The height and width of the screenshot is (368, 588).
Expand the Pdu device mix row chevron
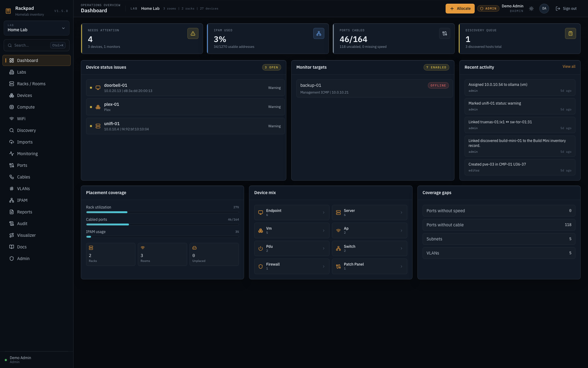click(324, 248)
